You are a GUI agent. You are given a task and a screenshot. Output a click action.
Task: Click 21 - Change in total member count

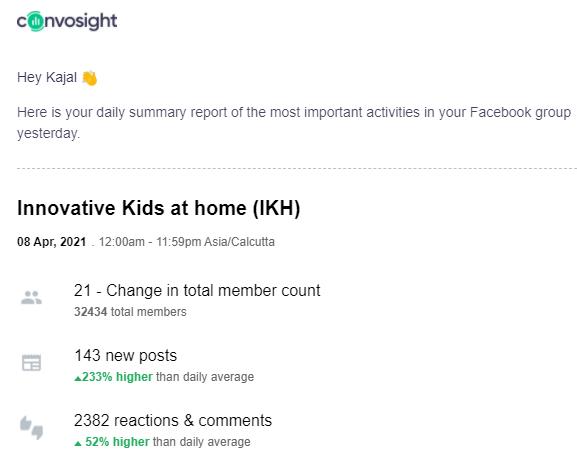(197, 290)
